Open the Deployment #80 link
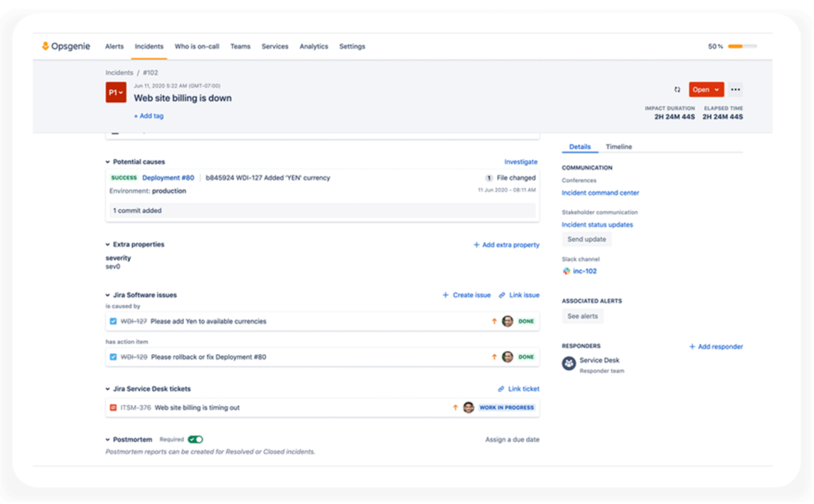This screenshot has height=504, width=814. [x=168, y=178]
